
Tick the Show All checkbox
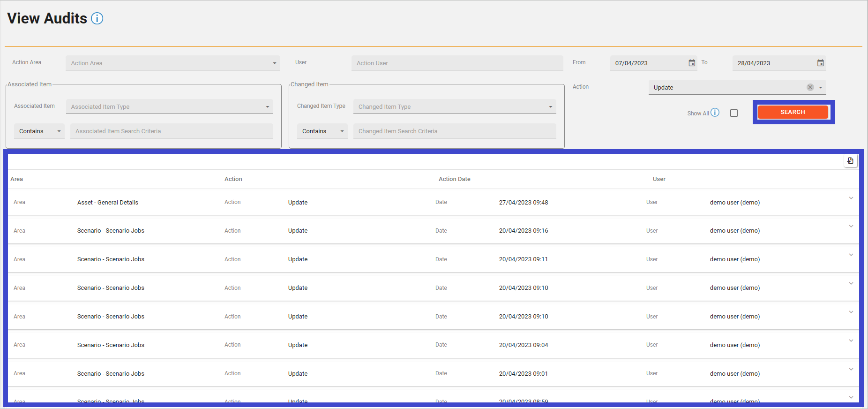click(734, 113)
